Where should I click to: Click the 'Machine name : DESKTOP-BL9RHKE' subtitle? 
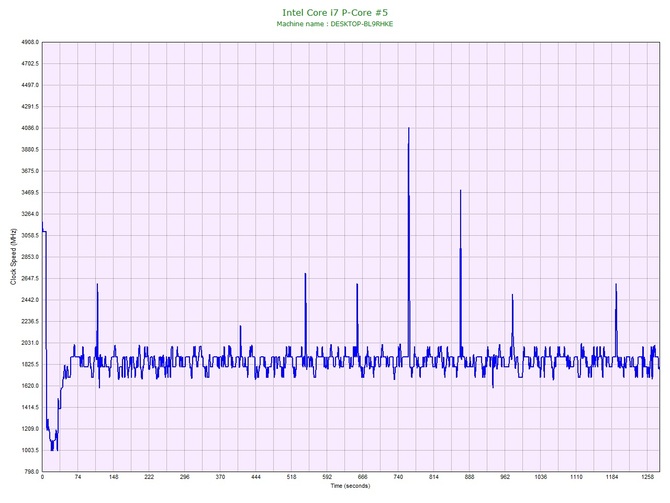(x=335, y=24)
